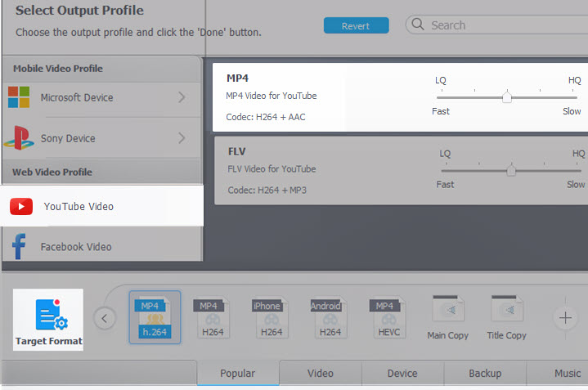Viewport: 588px width, 390px height.
Task: Expand the Sony Device chevron
Action: [x=182, y=138]
